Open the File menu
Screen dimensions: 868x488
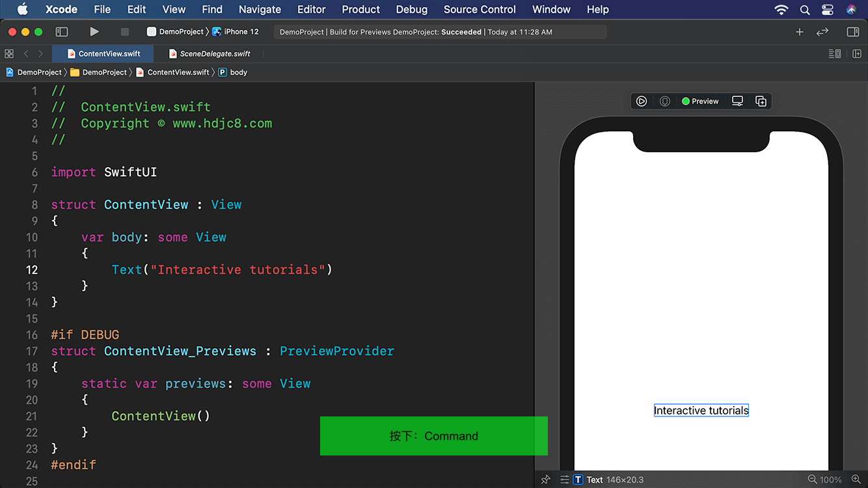pos(102,9)
